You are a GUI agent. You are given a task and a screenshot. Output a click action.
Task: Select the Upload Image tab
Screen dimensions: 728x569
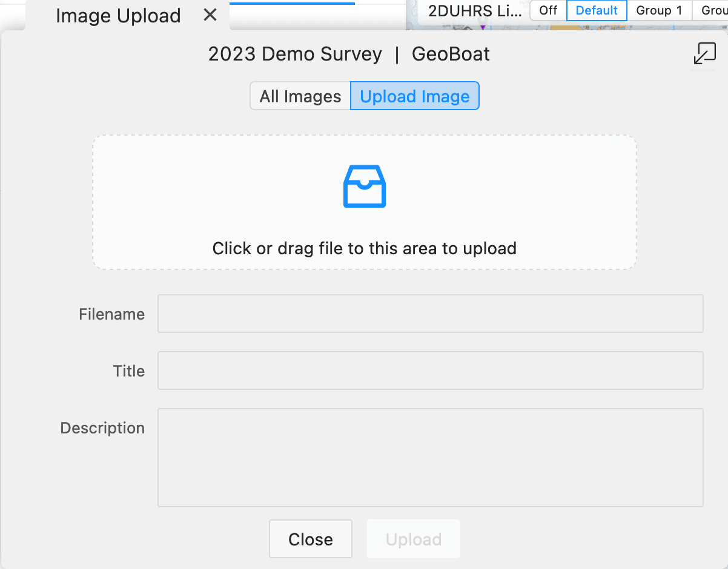tap(415, 96)
